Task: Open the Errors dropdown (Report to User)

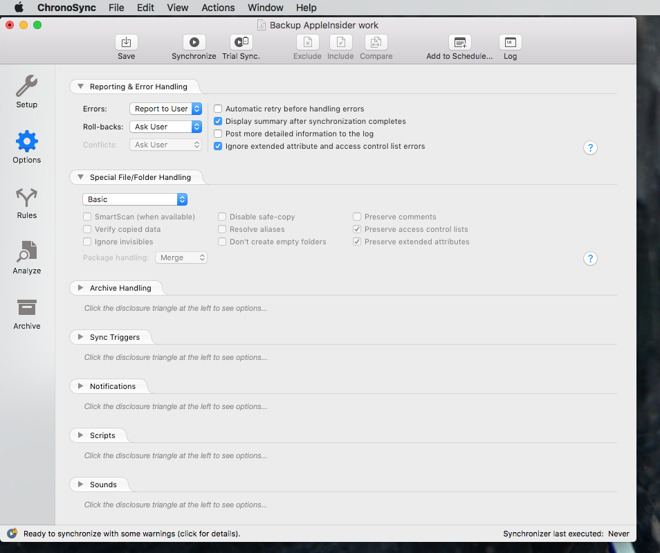Action: [x=166, y=109]
